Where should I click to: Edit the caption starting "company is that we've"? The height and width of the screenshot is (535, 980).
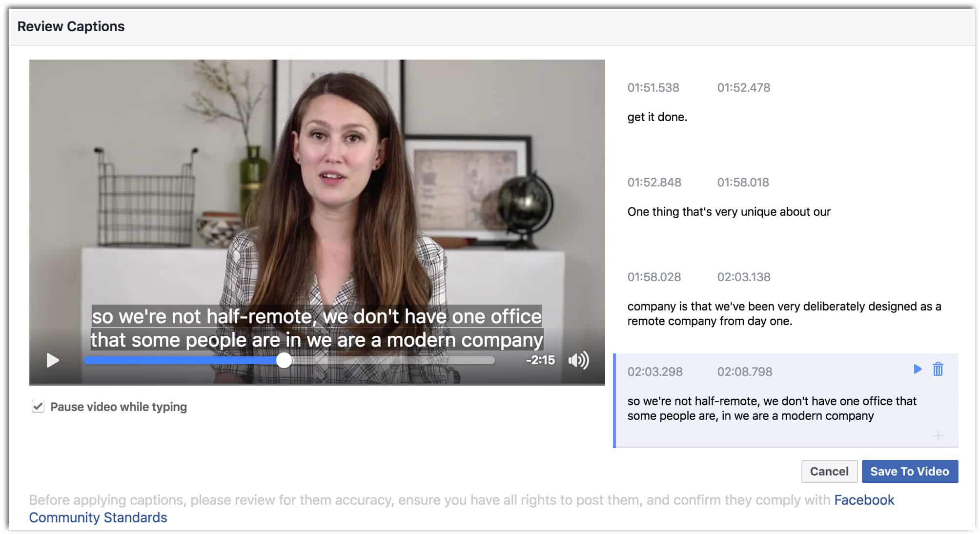[x=784, y=314]
